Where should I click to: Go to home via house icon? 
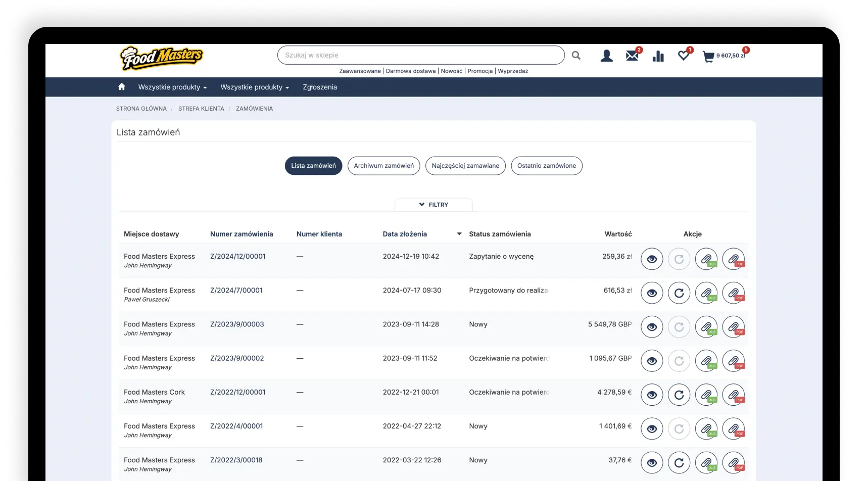tap(121, 87)
